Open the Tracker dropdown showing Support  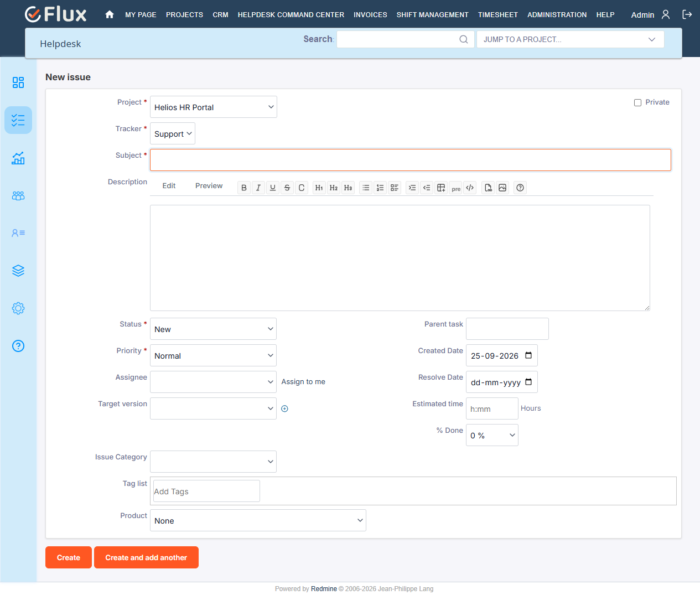[x=173, y=133]
